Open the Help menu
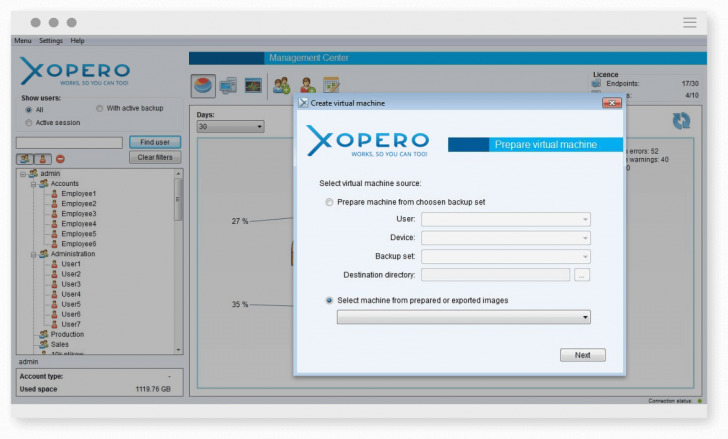The width and height of the screenshot is (728, 439). [x=77, y=41]
